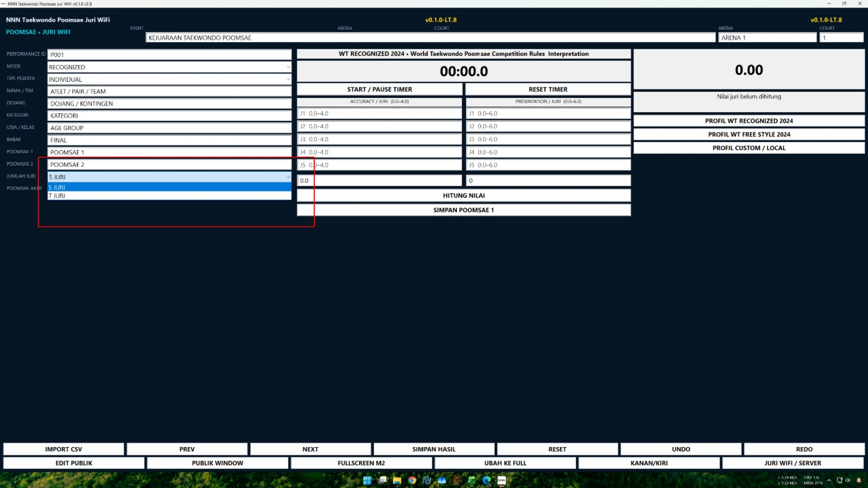Select PROFIL WT FREE STYLE 2024
This screenshot has height=488, width=868.
pos(749,135)
